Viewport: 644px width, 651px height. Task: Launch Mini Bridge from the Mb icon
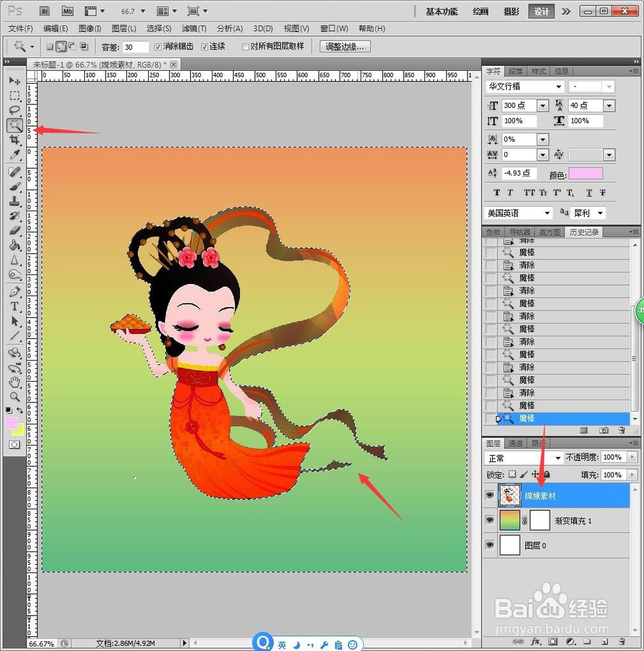[67, 11]
